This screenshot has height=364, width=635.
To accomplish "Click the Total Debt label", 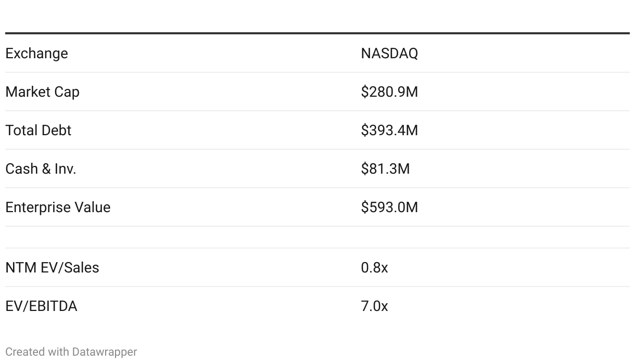I will pos(38,131).
